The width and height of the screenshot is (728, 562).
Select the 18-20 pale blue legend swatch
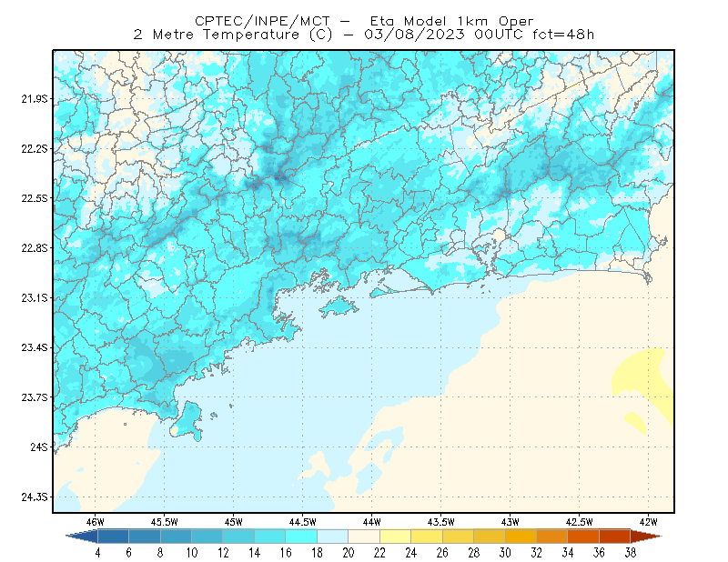[x=332, y=537]
